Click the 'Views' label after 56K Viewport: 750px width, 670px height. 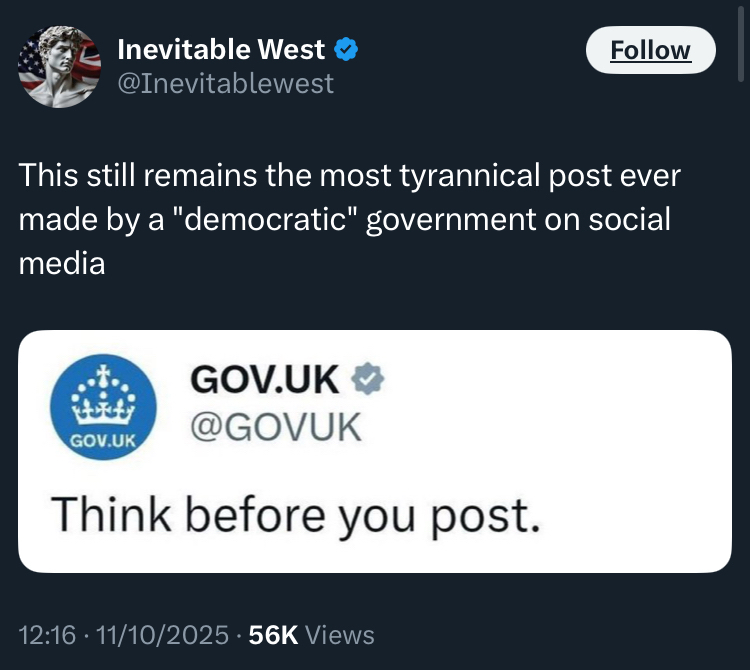tap(340, 634)
